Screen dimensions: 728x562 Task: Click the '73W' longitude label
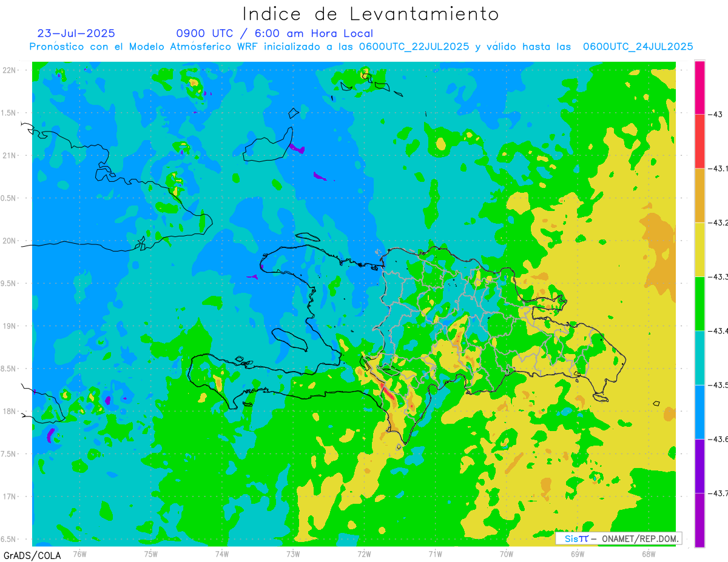(293, 554)
